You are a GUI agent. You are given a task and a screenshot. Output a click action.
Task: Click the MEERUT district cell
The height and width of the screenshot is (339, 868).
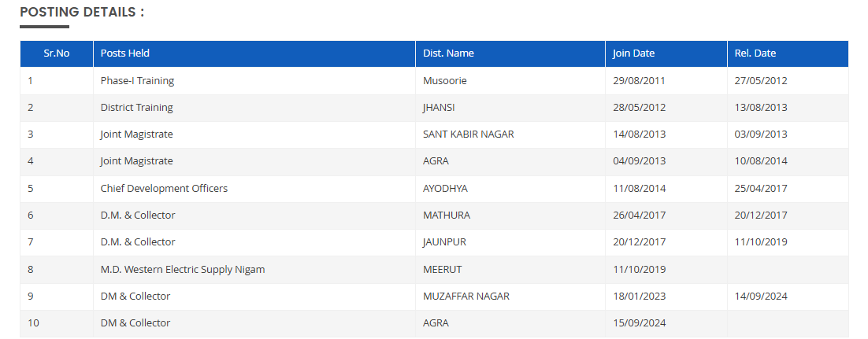click(x=442, y=269)
